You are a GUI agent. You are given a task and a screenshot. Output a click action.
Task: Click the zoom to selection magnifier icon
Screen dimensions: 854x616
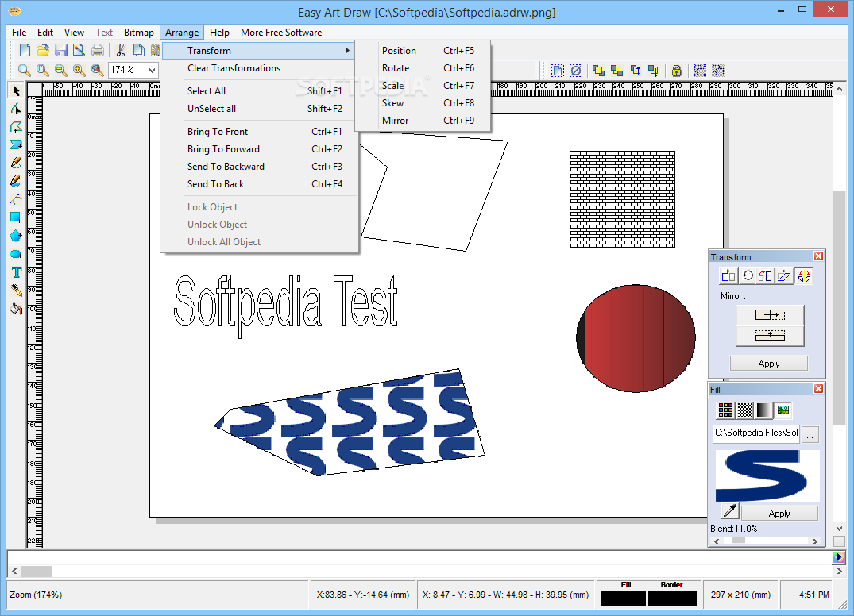click(98, 70)
